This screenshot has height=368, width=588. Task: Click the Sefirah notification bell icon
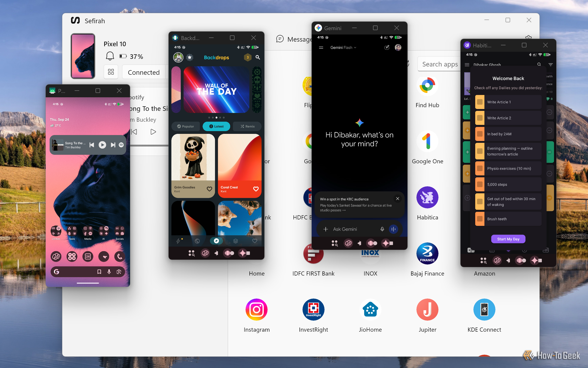click(110, 56)
